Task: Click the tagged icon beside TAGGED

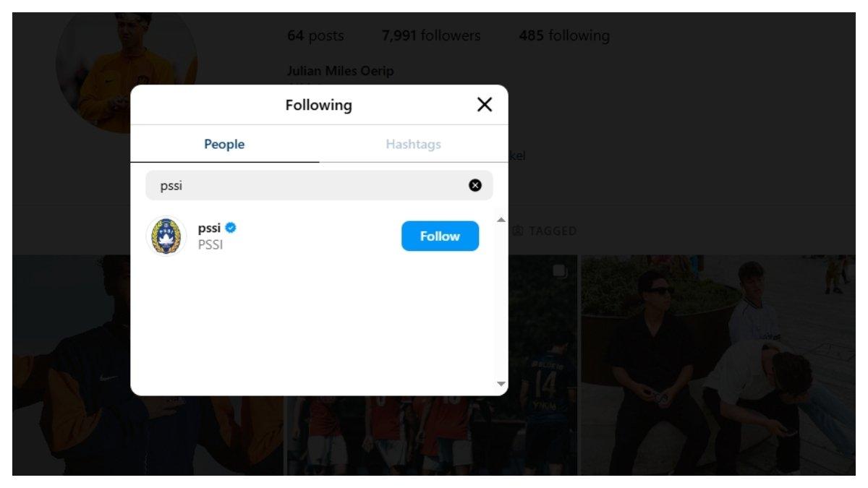Action: pos(518,231)
